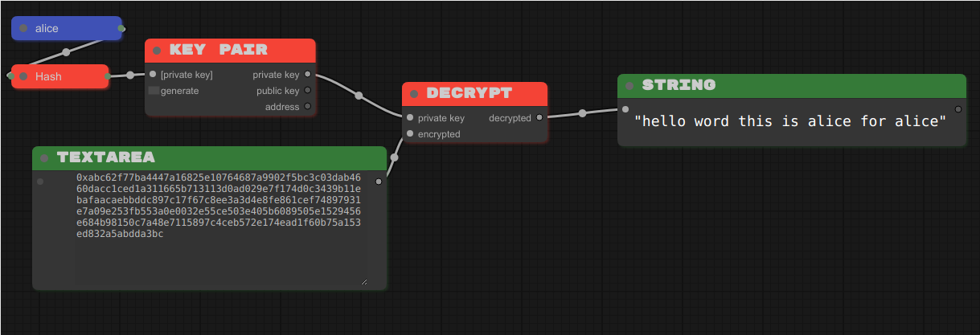Viewport: 980px width, 335px height.
Task: Click the String node input port
Action: click(x=625, y=110)
